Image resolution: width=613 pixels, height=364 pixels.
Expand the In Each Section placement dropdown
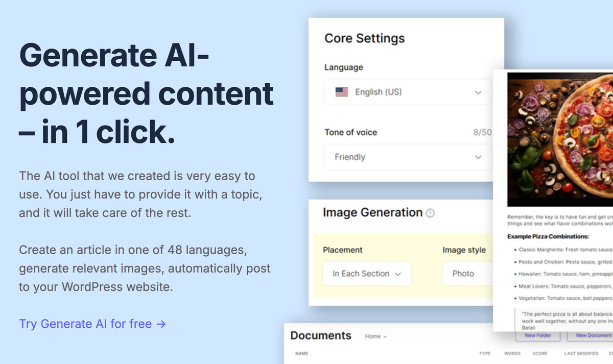tap(367, 274)
